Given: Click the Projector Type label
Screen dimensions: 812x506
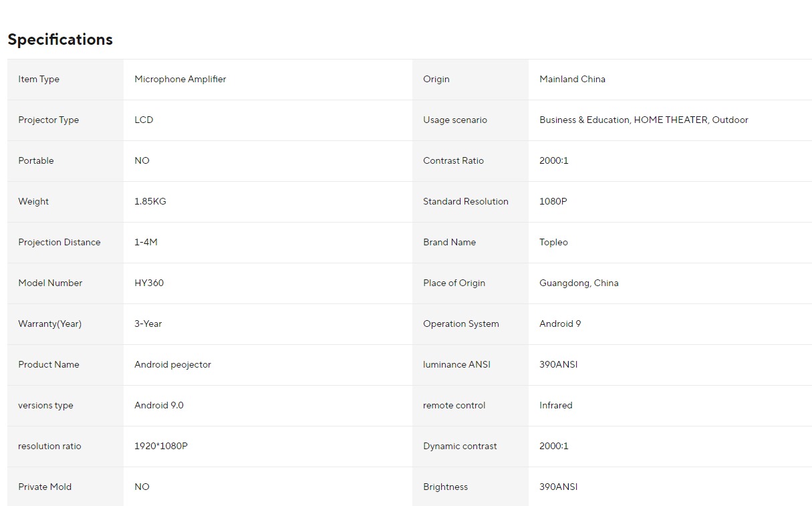Looking at the screenshot, I should pos(48,120).
